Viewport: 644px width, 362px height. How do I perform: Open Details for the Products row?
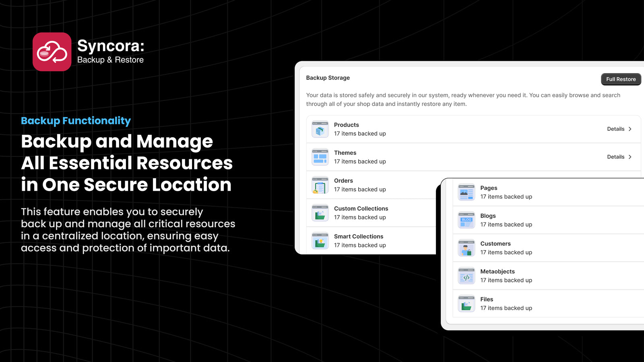coord(615,129)
